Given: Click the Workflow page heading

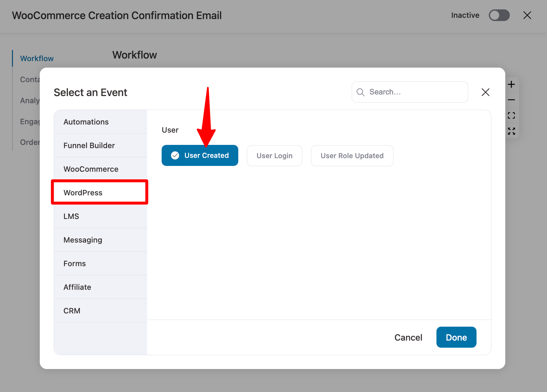Looking at the screenshot, I should coord(134,55).
